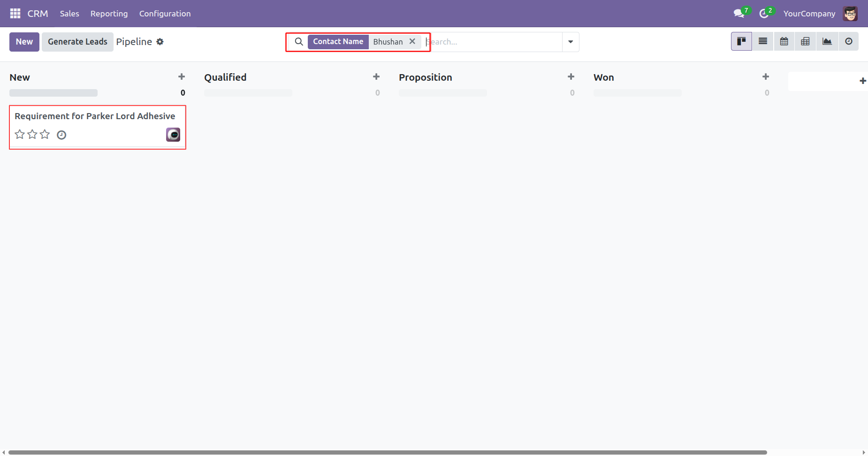Screen dimensions: 868x456
Task: Click the New column title
Action: [20, 77]
